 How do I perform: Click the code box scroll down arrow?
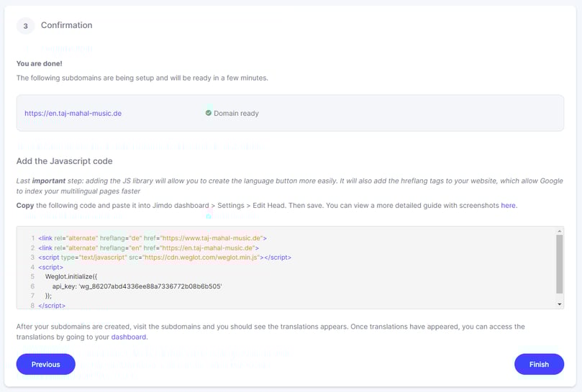point(560,304)
